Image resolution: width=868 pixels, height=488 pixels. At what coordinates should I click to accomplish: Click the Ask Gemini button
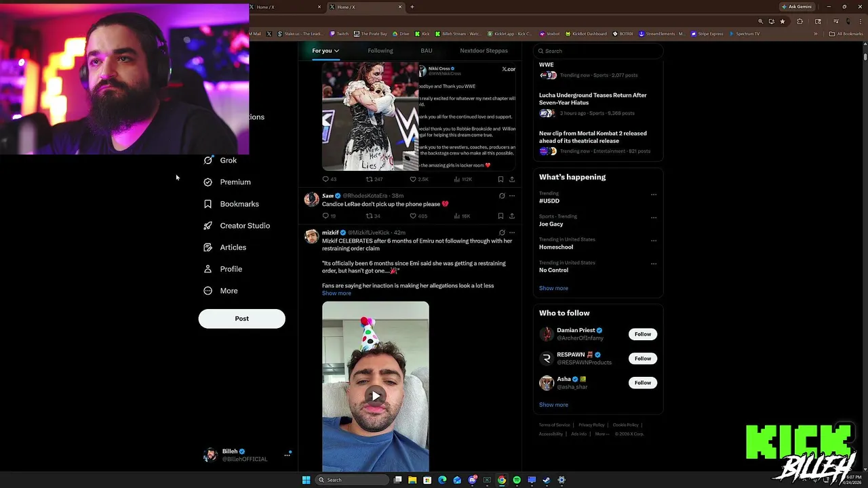[x=796, y=7]
